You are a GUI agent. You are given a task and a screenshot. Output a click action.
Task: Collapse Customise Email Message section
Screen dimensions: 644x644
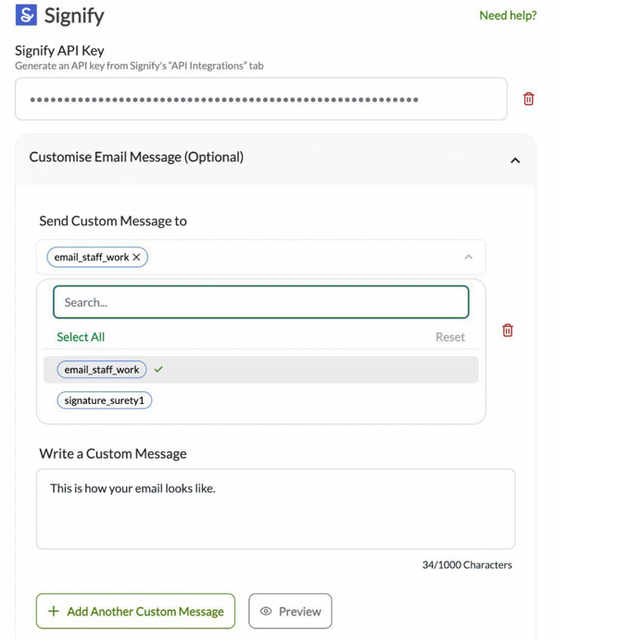[x=515, y=160]
